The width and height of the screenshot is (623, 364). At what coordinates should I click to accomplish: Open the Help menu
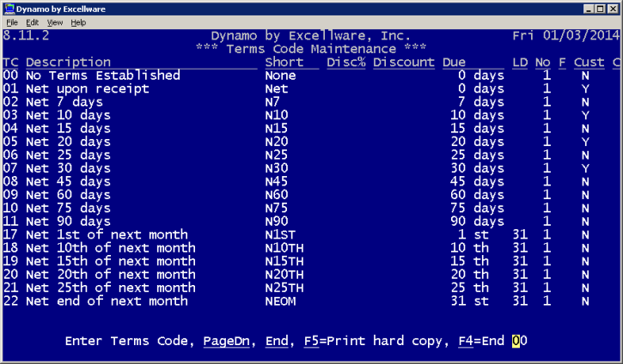tap(78, 22)
